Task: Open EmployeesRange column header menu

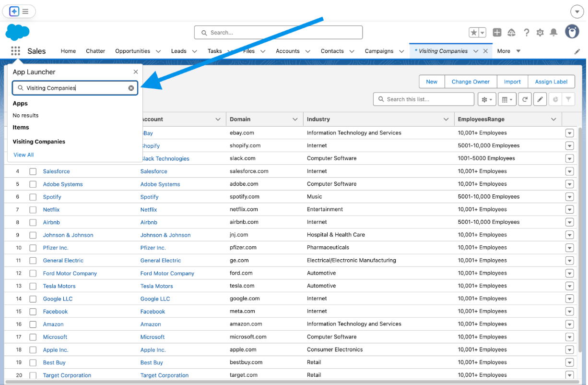Action: [553, 119]
